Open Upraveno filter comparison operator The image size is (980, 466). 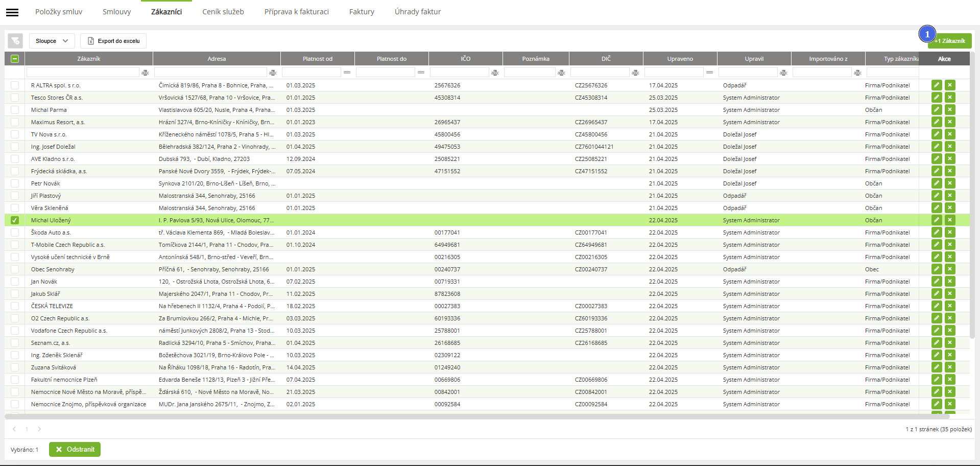point(710,73)
